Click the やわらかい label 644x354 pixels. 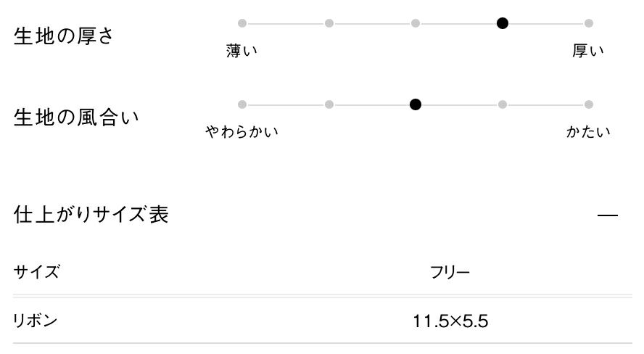click(242, 132)
